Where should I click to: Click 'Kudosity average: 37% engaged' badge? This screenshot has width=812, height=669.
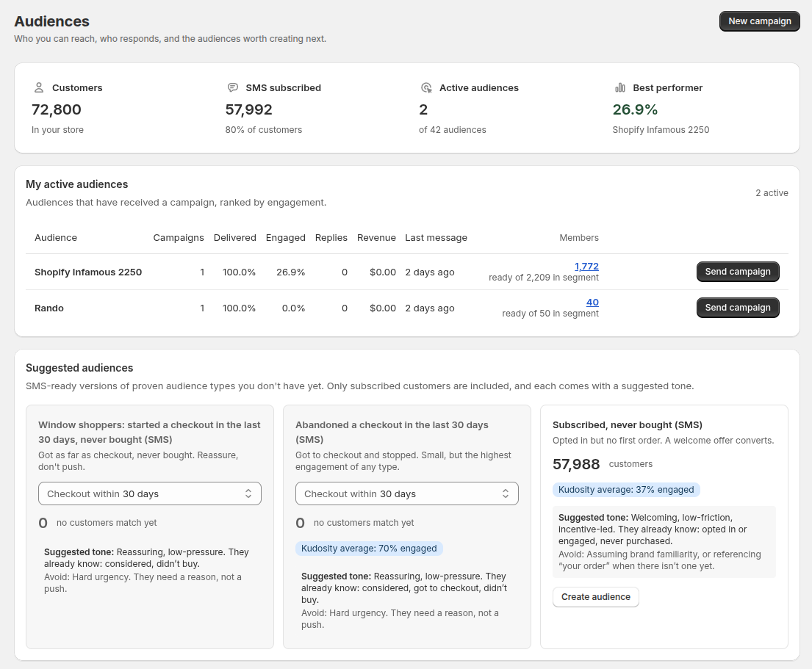coord(626,490)
